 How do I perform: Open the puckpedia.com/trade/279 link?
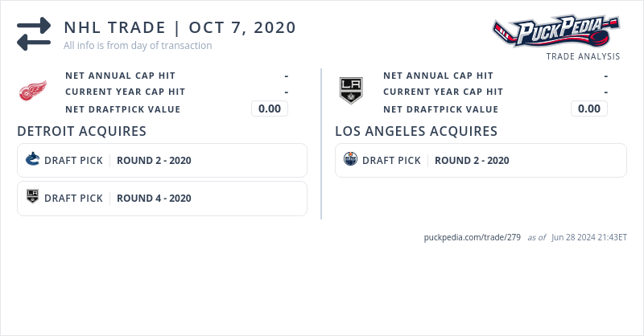(x=472, y=237)
